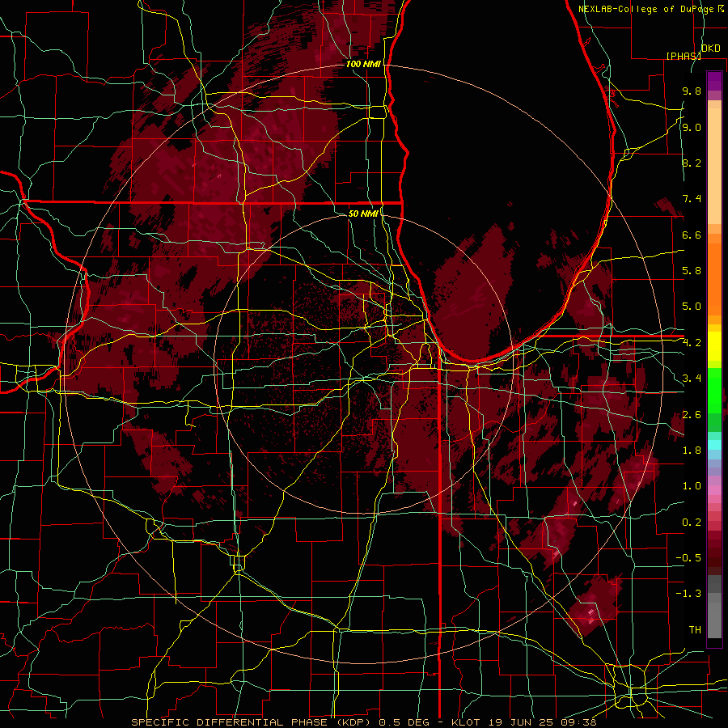728x728 pixels.
Task: Pick the cyan band in the color bar
Action: [714, 444]
